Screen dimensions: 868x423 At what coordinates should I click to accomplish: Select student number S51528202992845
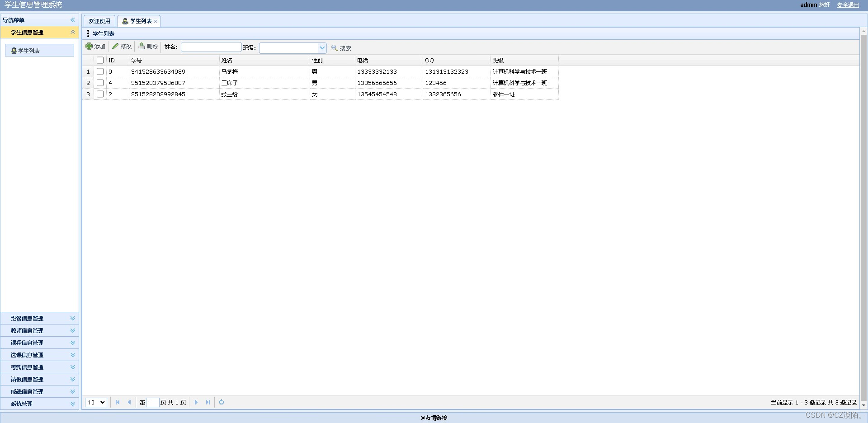click(158, 94)
